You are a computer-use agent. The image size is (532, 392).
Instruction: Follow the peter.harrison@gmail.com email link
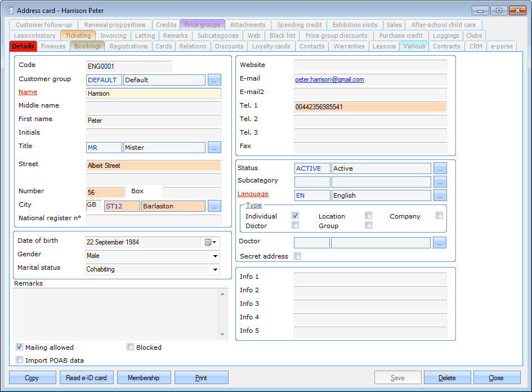click(x=329, y=80)
